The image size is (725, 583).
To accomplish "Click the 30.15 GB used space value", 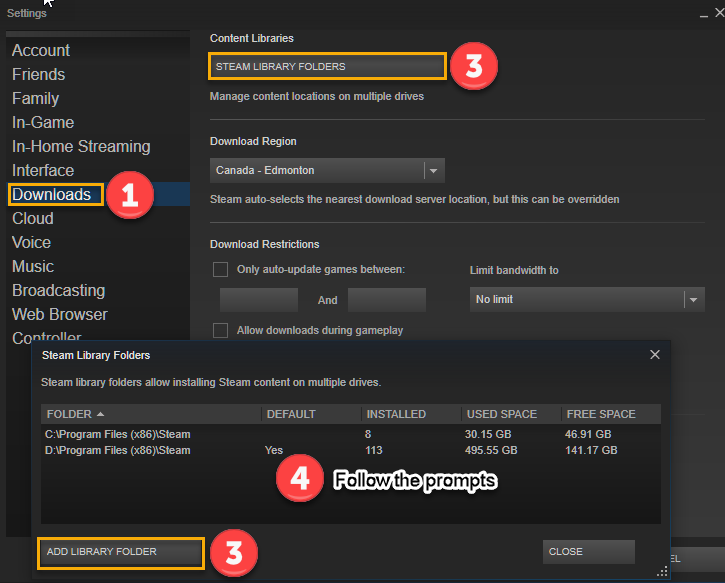I will [x=488, y=434].
